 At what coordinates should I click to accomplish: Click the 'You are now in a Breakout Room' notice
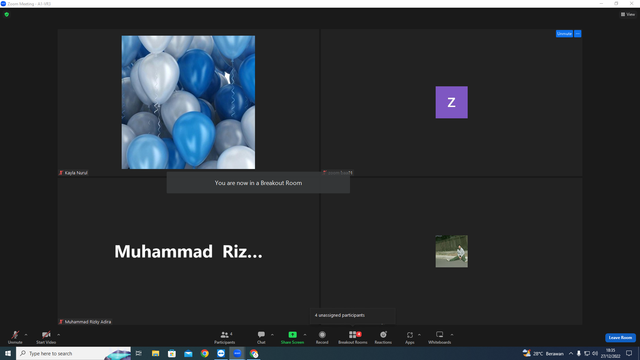tap(258, 183)
